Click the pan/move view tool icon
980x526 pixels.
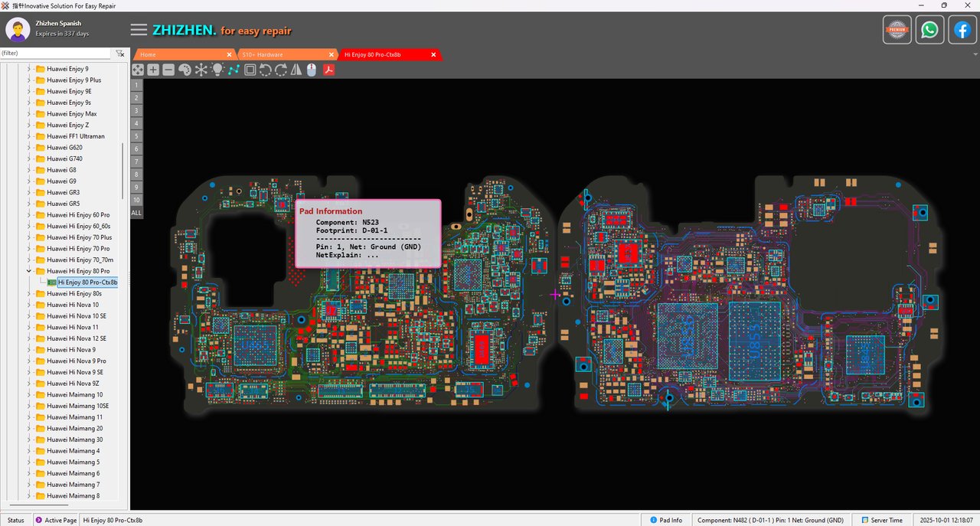point(138,70)
